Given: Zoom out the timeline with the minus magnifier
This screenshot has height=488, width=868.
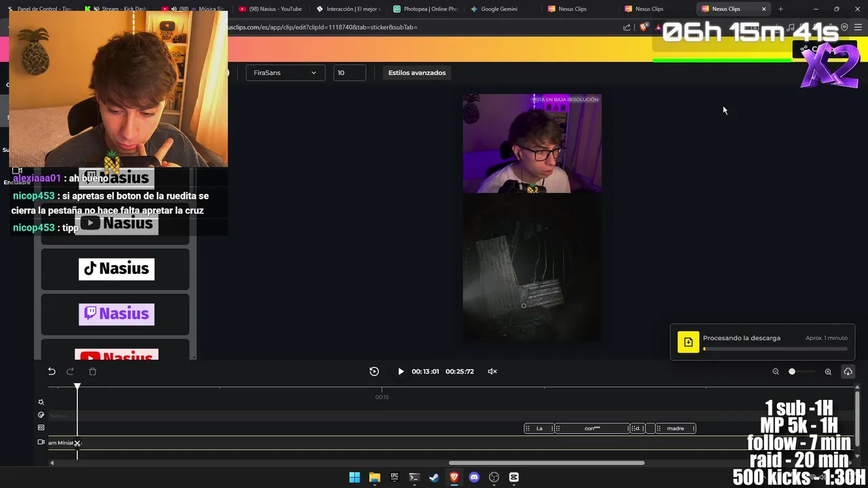Looking at the screenshot, I should pyautogui.click(x=776, y=371).
